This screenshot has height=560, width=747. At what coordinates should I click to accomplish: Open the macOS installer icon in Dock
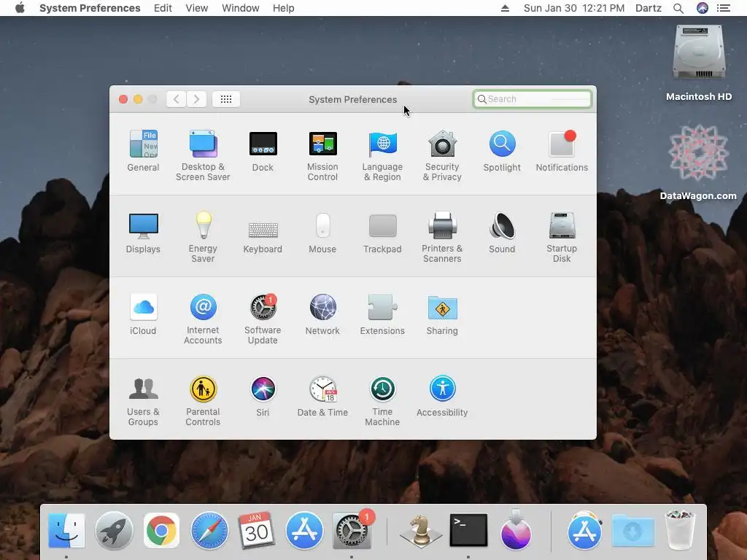pyautogui.click(x=516, y=529)
